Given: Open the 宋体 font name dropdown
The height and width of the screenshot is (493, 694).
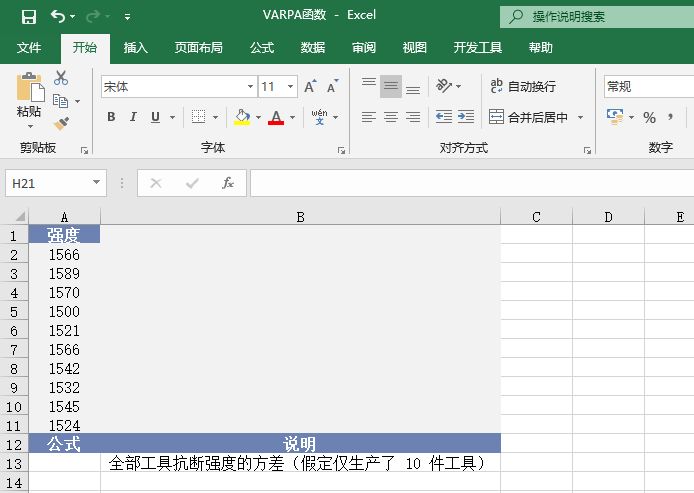Looking at the screenshot, I should (250, 87).
